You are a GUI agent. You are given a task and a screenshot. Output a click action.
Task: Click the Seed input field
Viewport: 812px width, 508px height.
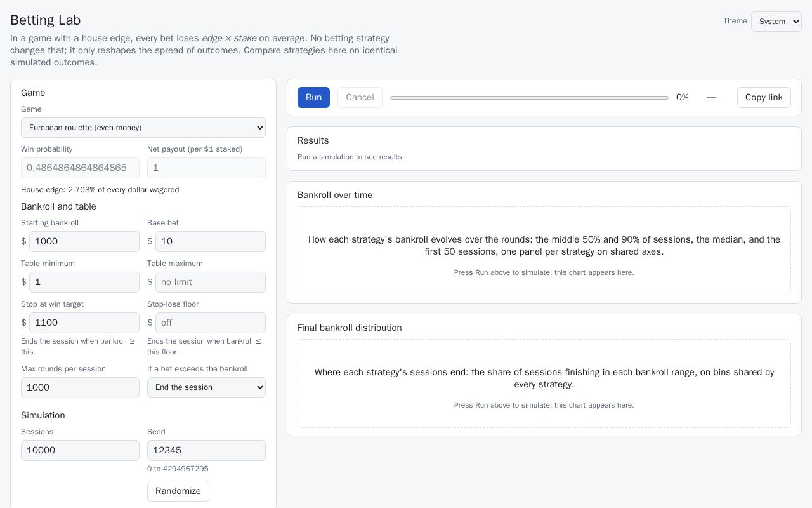coord(206,450)
